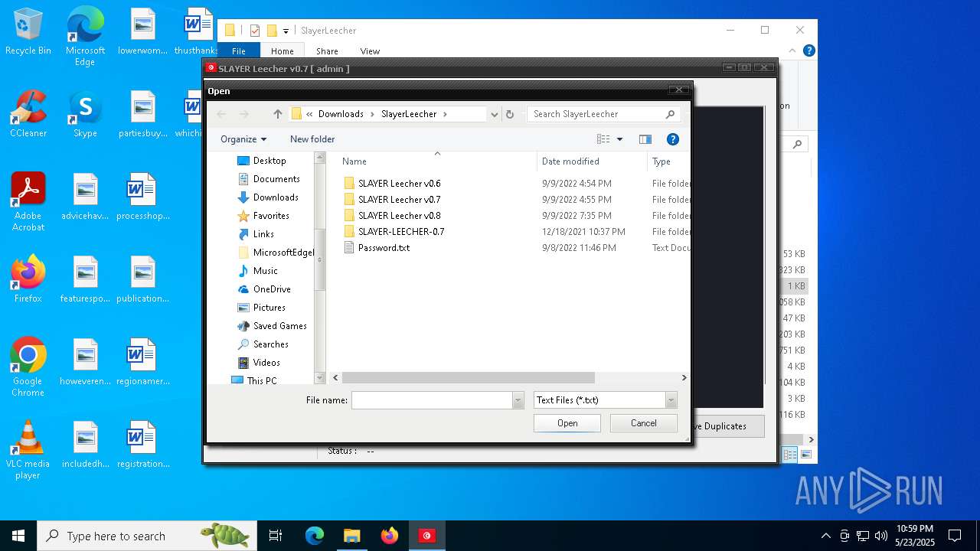Click the Explorer help icon
Screen dimensions: 980x551
point(808,51)
